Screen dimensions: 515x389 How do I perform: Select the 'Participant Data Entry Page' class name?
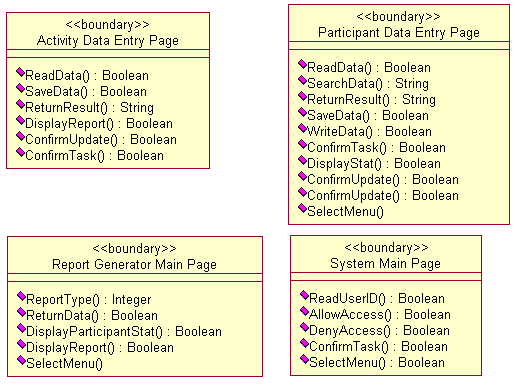(399, 33)
